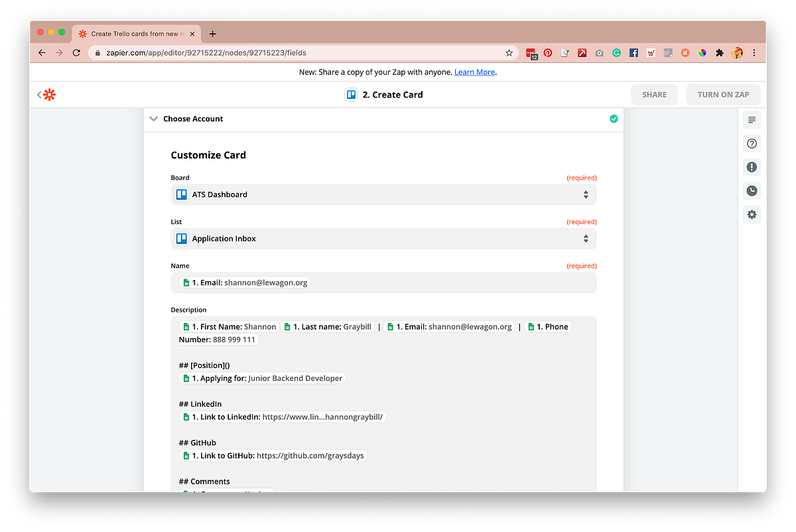Viewport: 796px width, 532px height.
Task: Click the '2. Create Card' step title
Action: click(393, 95)
